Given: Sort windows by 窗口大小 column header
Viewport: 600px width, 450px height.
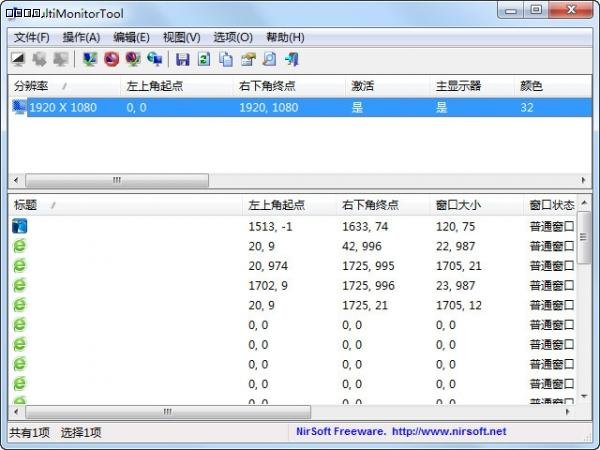Looking at the screenshot, I should point(477,205).
